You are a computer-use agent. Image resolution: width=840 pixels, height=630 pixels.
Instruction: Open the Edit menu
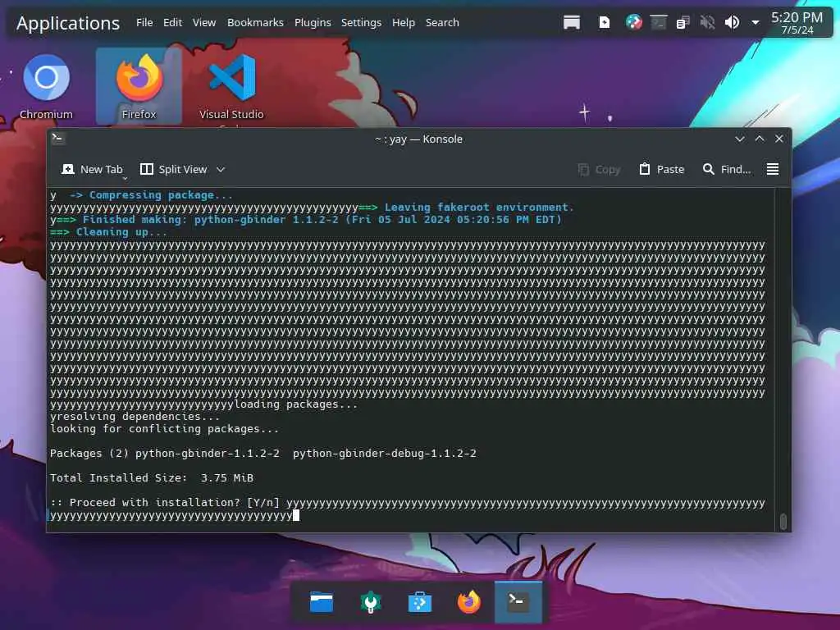pyautogui.click(x=172, y=22)
